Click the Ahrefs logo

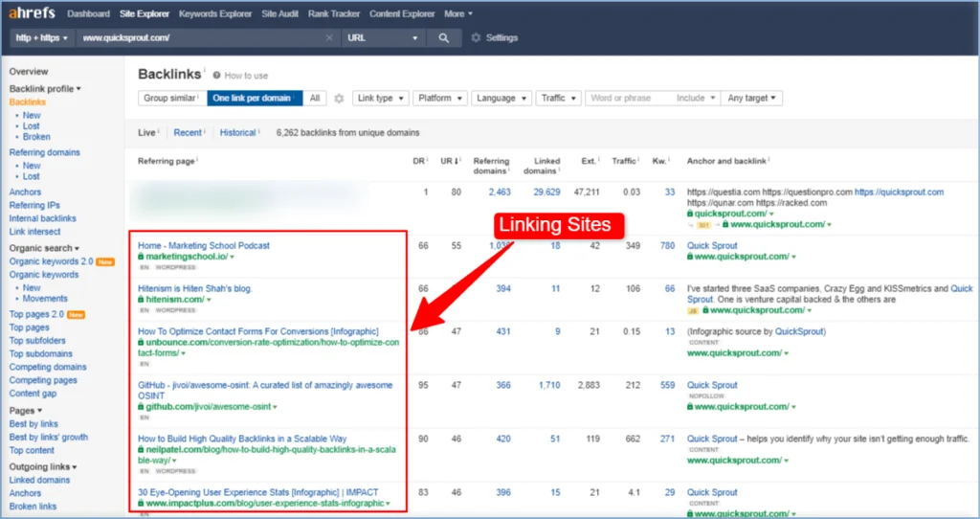pyautogui.click(x=31, y=13)
